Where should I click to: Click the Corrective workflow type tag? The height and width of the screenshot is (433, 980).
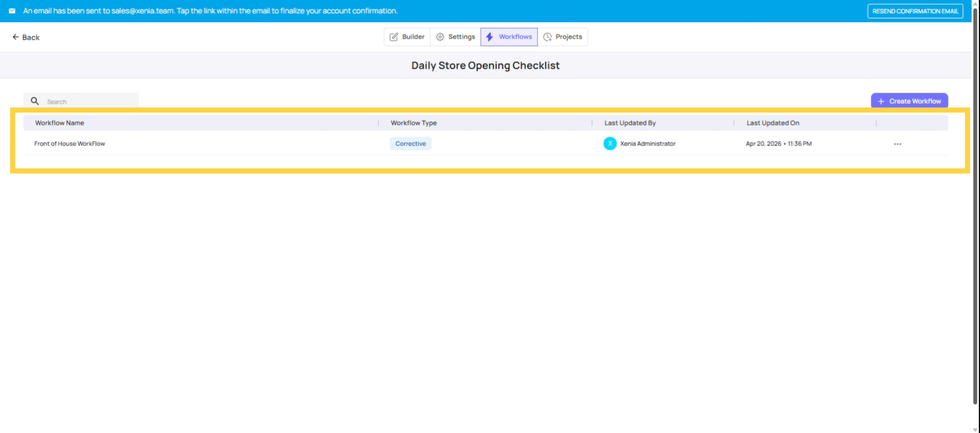(410, 143)
